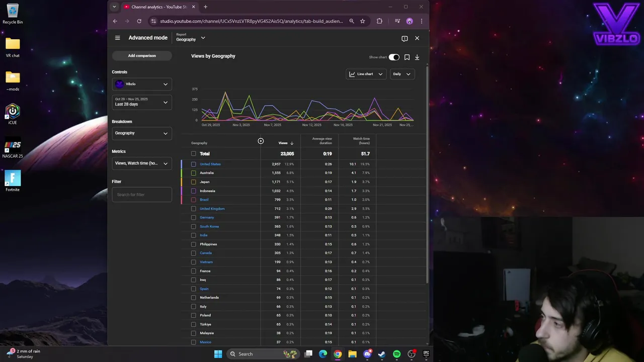Image resolution: width=644 pixels, height=362 pixels.
Task: Toggle the Show chart switch
Action: tap(394, 57)
